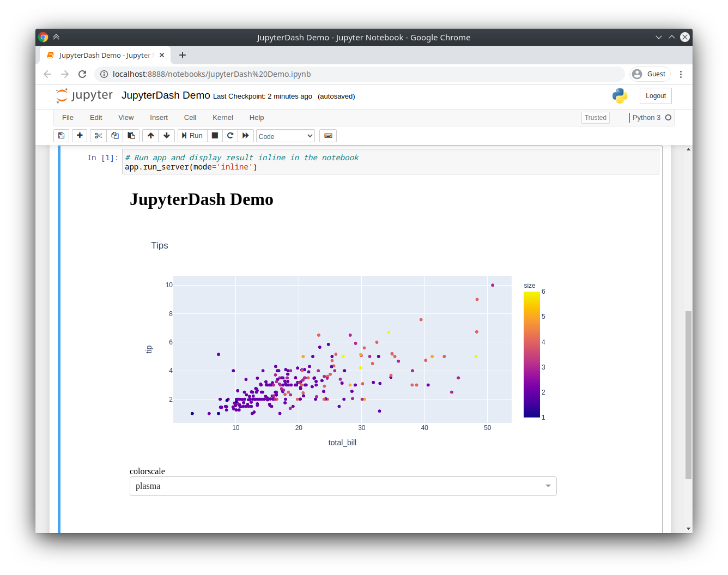Insert a new cell below with plus icon

pos(80,135)
